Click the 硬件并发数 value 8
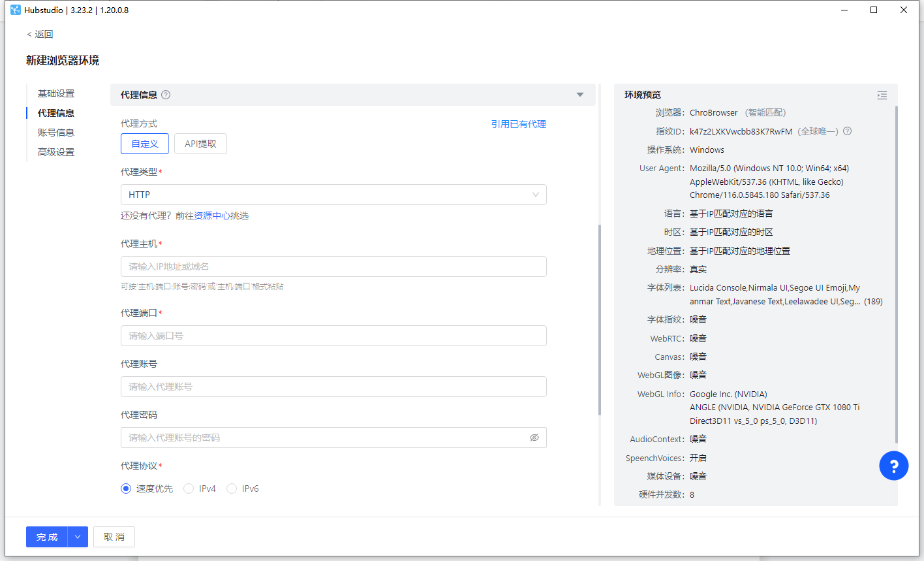This screenshot has width=924, height=561. (x=692, y=494)
